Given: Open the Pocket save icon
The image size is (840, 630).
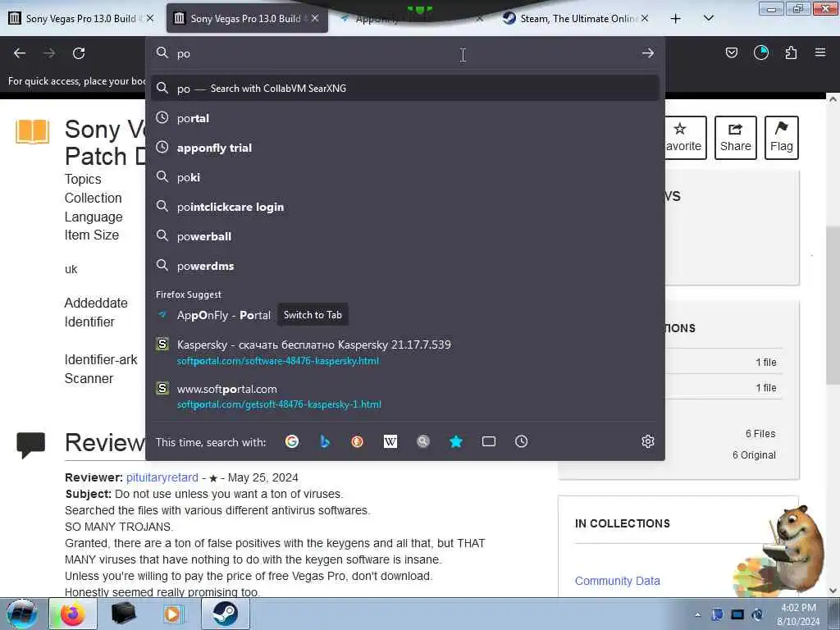Looking at the screenshot, I should [x=731, y=52].
